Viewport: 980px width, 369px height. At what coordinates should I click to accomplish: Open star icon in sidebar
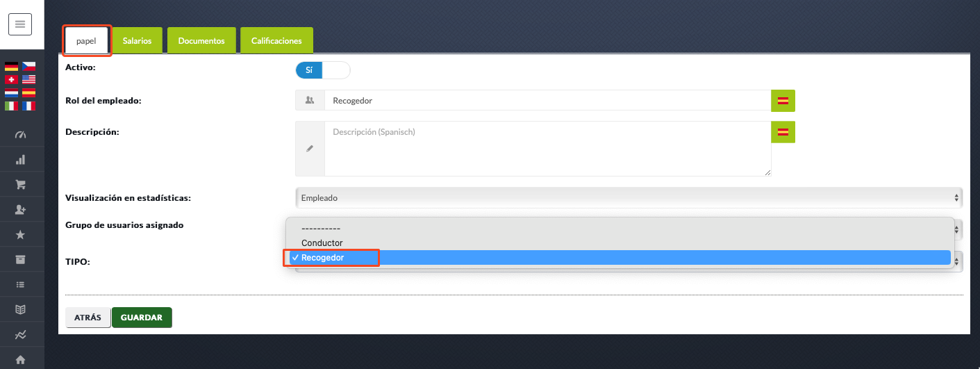(20, 235)
